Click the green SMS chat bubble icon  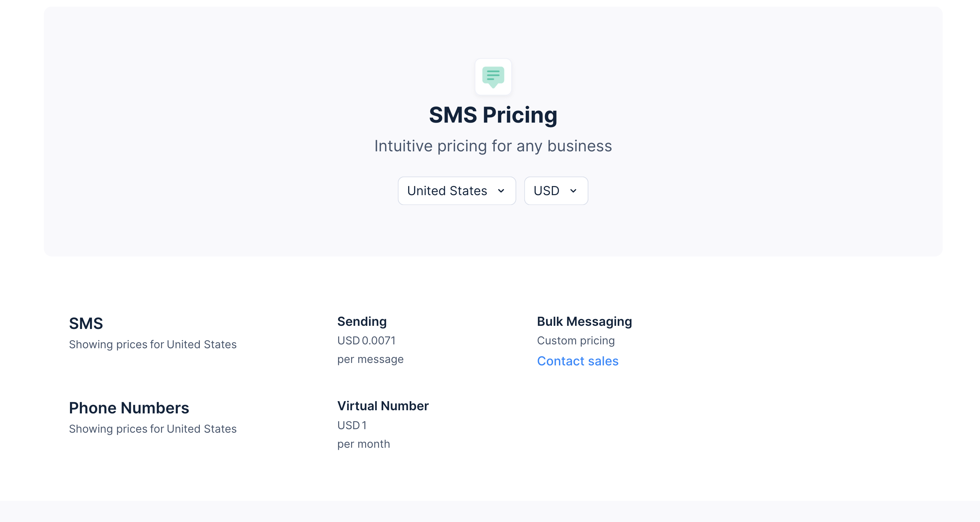coord(493,76)
